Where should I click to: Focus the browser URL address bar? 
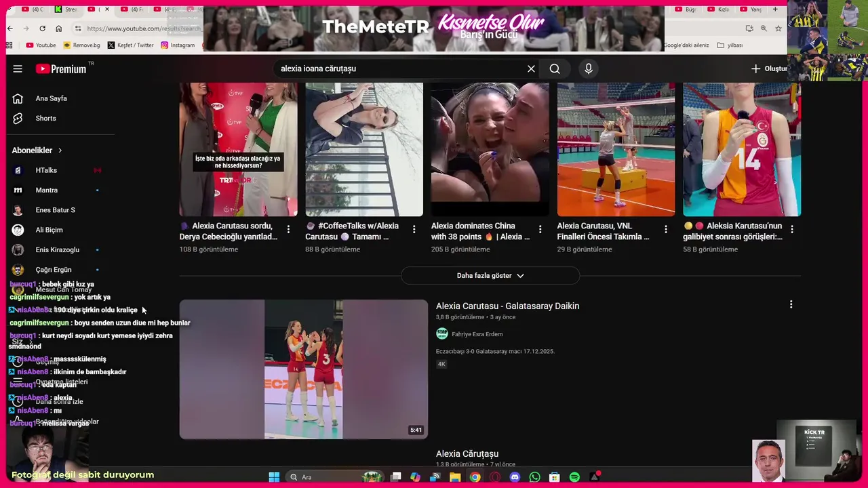coord(142,28)
